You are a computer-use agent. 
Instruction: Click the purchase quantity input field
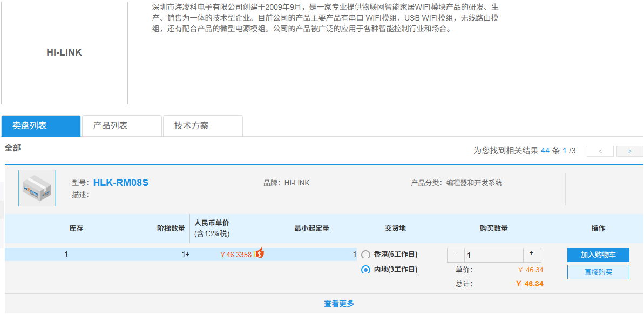494,255
